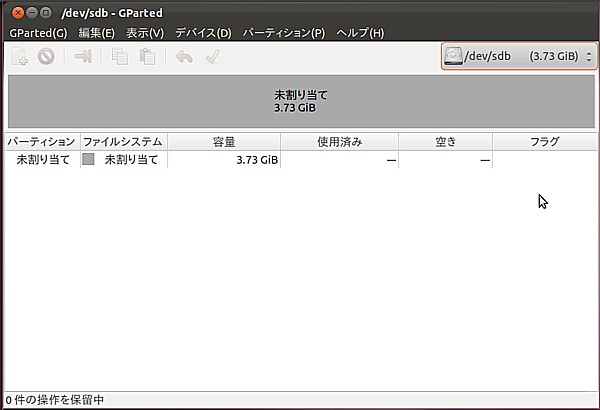Open the GParted(G) menu

click(x=38, y=33)
